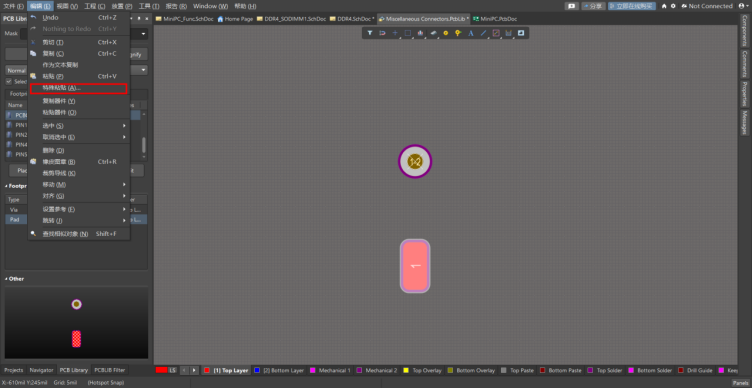This screenshot has height=389, width=753.
Task: Toggle the Bottom Layer color box
Action: coord(257,370)
